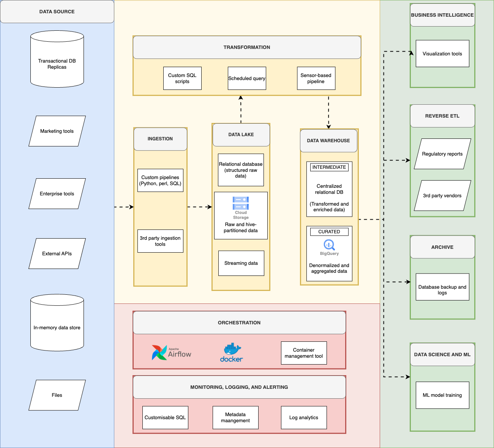Open the Custom SQL scripts box
This screenshot has height=448, width=494.
pyautogui.click(x=182, y=78)
